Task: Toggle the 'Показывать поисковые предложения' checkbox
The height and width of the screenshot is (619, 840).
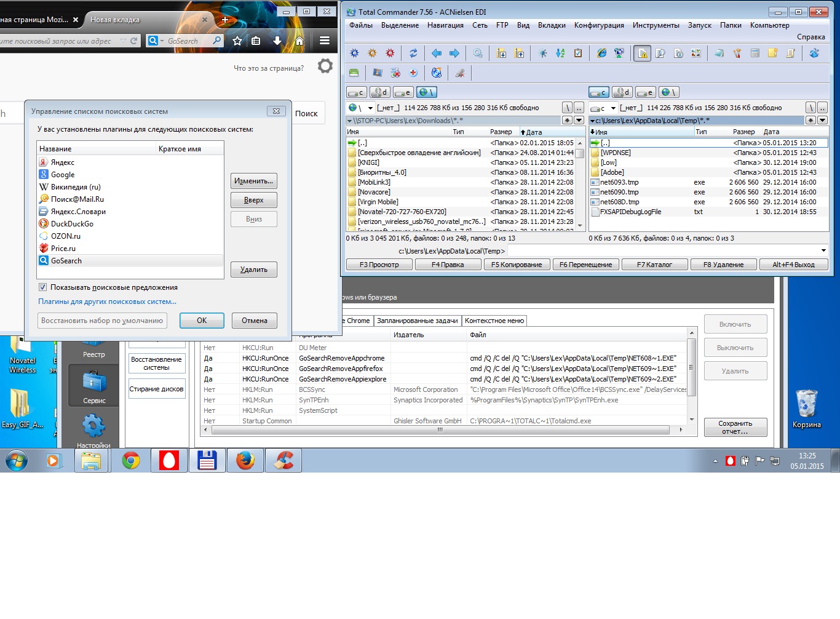Action: [x=42, y=287]
